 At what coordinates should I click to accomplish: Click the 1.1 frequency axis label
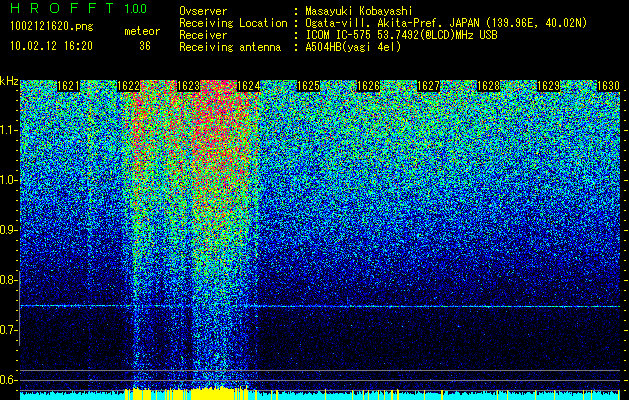tap(8, 130)
